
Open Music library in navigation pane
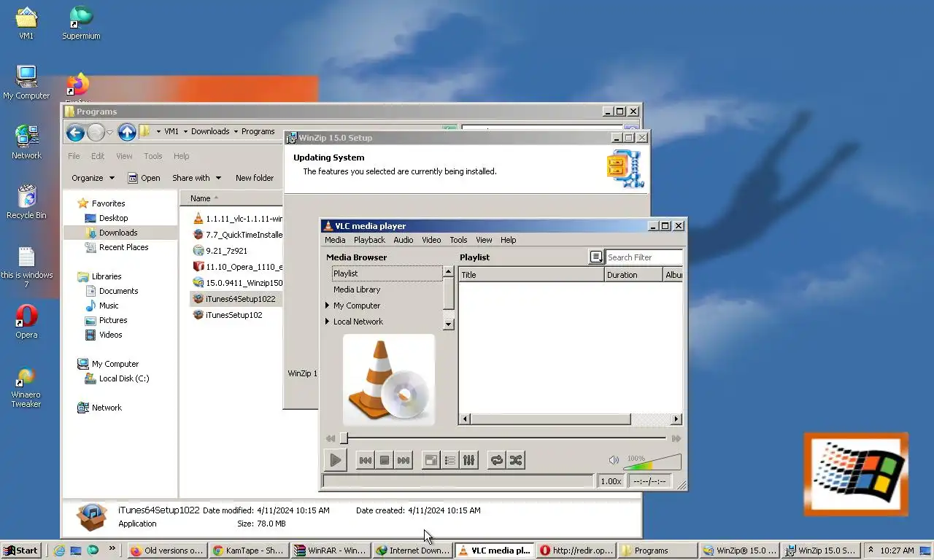(109, 306)
